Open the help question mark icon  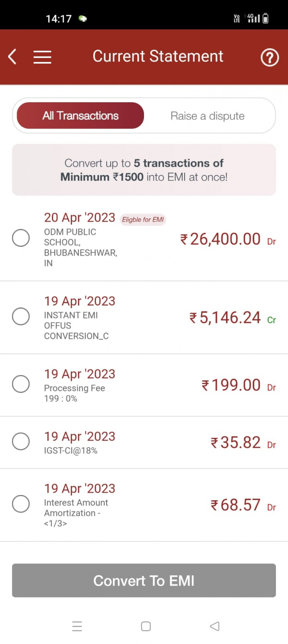269,57
